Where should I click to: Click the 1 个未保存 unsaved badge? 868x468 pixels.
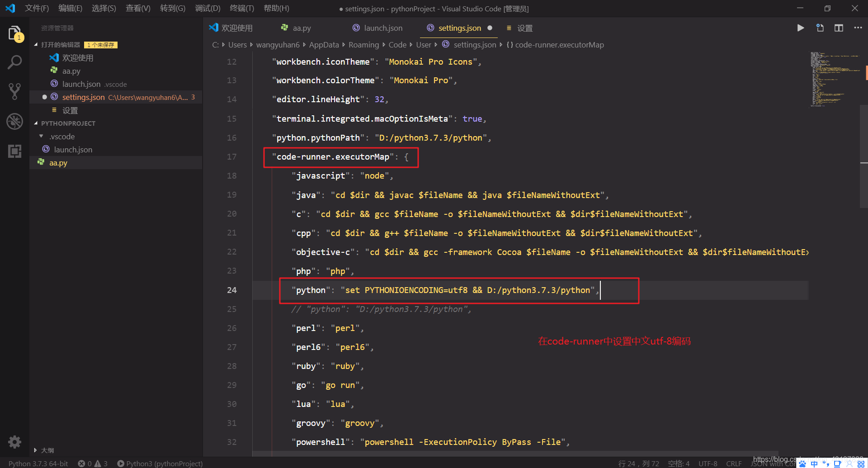click(101, 45)
